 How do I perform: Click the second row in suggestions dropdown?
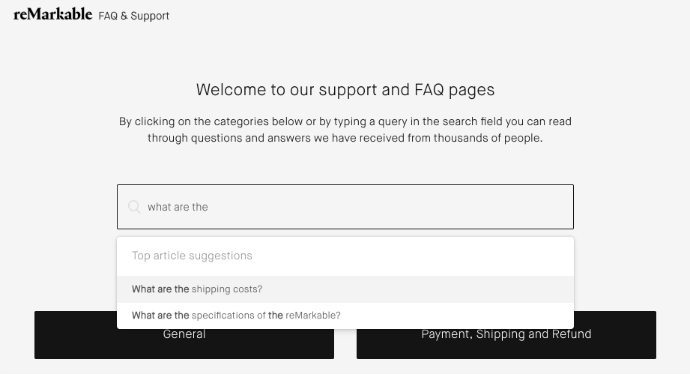(x=345, y=315)
